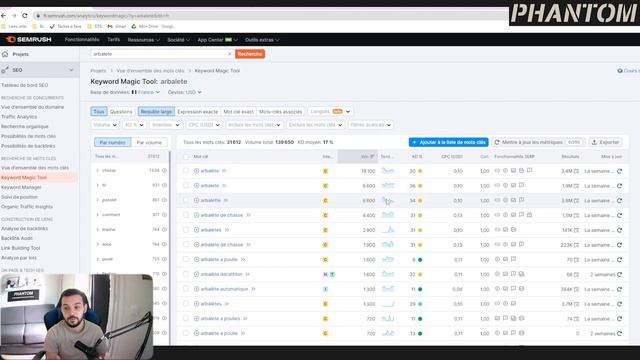Clear the arbalete search field with the X

tap(229, 54)
